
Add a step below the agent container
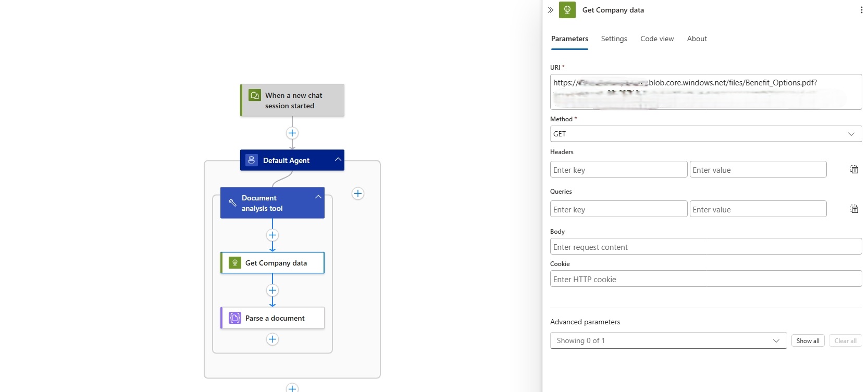(x=292, y=388)
